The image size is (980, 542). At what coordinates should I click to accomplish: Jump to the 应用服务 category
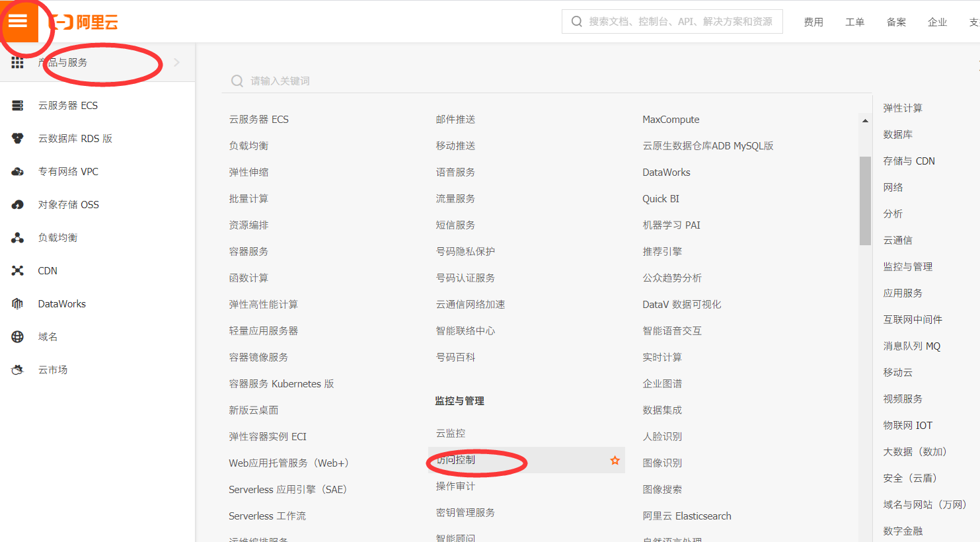(x=903, y=293)
